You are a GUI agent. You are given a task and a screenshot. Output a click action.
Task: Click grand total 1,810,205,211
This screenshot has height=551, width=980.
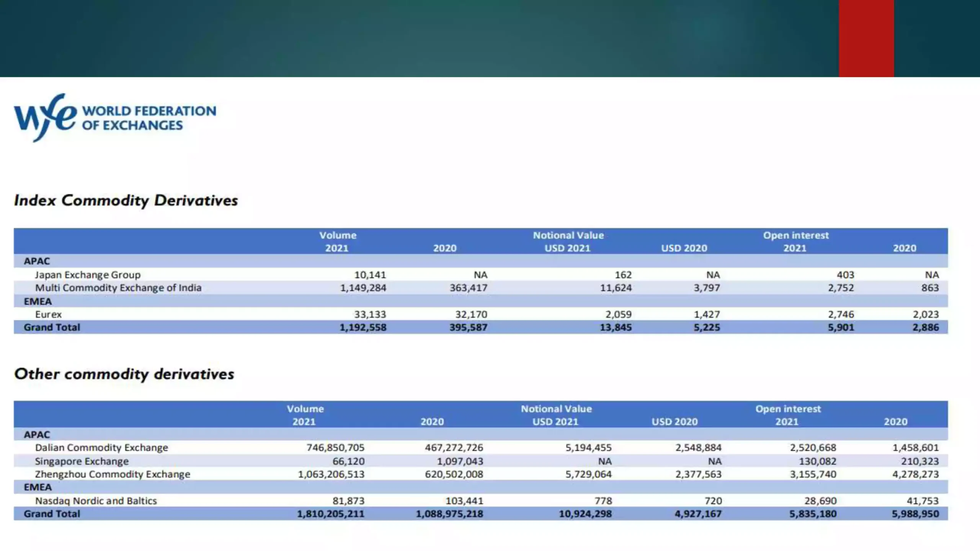coord(331,514)
